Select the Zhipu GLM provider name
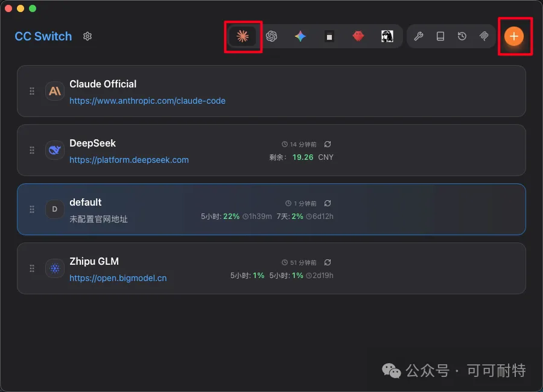Image resolution: width=543 pixels, height=392 pixels. [94, 262]
